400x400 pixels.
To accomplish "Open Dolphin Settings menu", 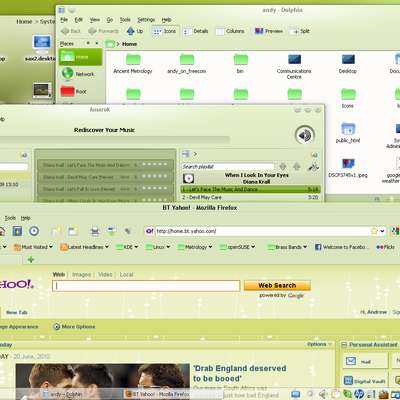I will click(146, 20).
